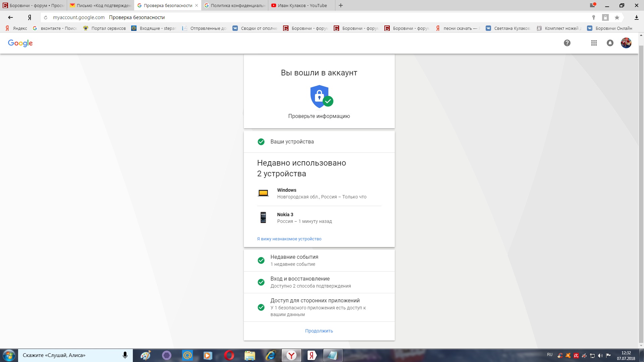Screen dimensions: 644x362
Task: Collapse the Ваши устройства section
Action: tap(319, 142)
